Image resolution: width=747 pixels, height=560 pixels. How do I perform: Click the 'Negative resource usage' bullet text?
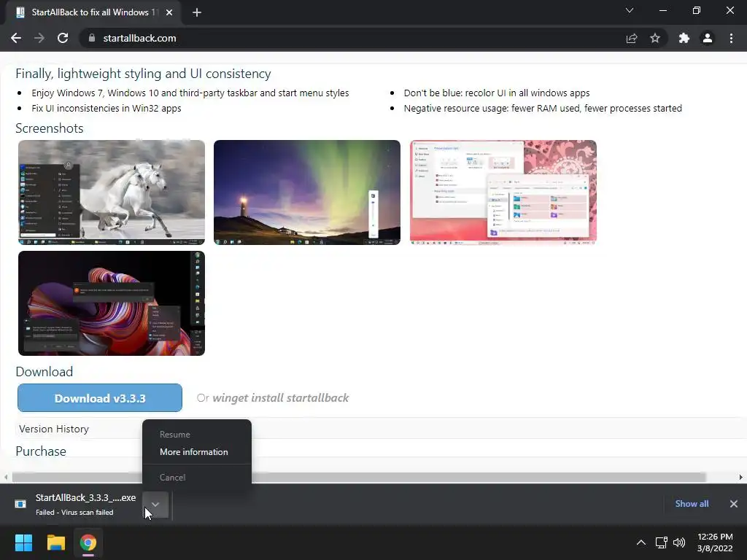point(543,108)
